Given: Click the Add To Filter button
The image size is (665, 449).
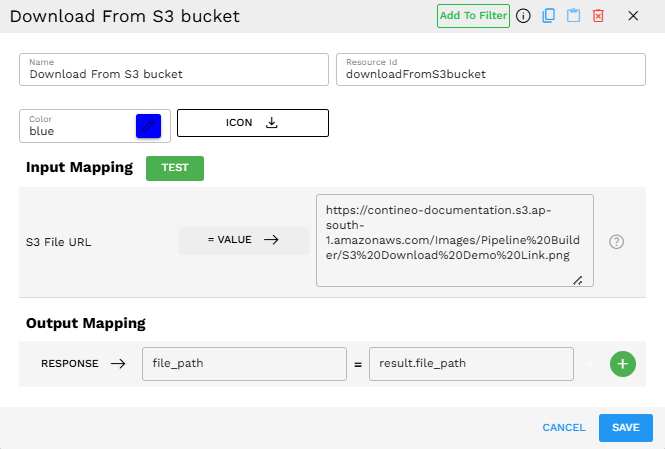Looking at the screenshot, I should (473, 16).
